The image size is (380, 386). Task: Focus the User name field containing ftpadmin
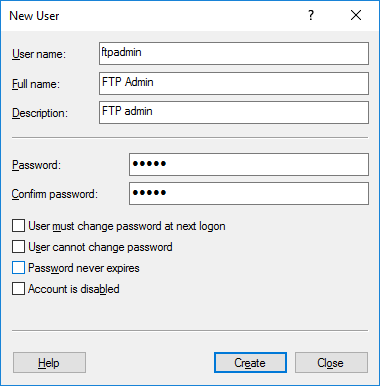click(234, 53)
